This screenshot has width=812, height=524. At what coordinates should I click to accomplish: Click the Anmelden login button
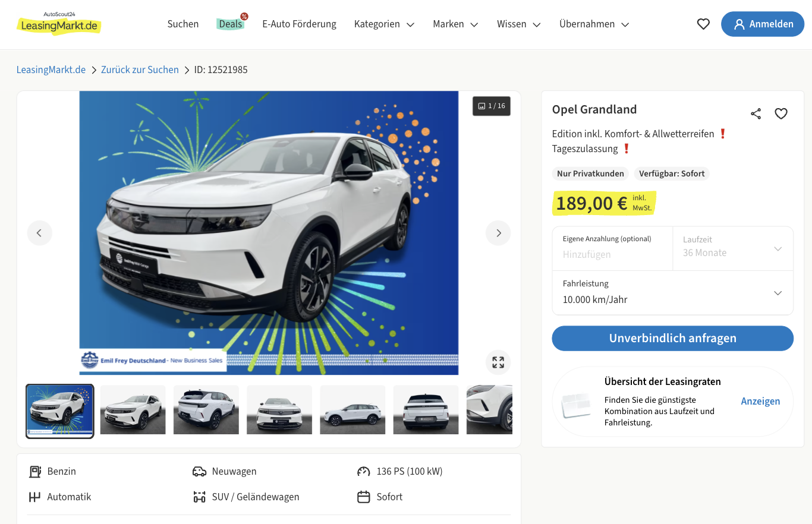point(763,24)
